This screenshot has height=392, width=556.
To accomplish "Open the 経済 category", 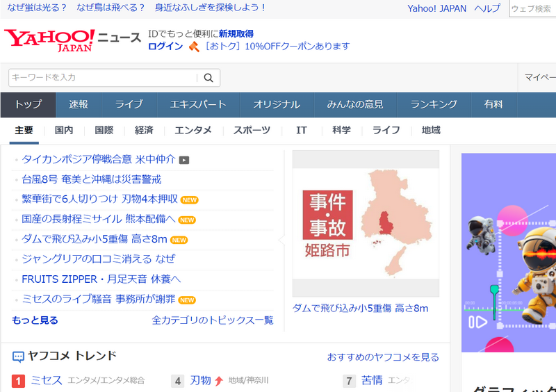I will [x=144, y=131].
